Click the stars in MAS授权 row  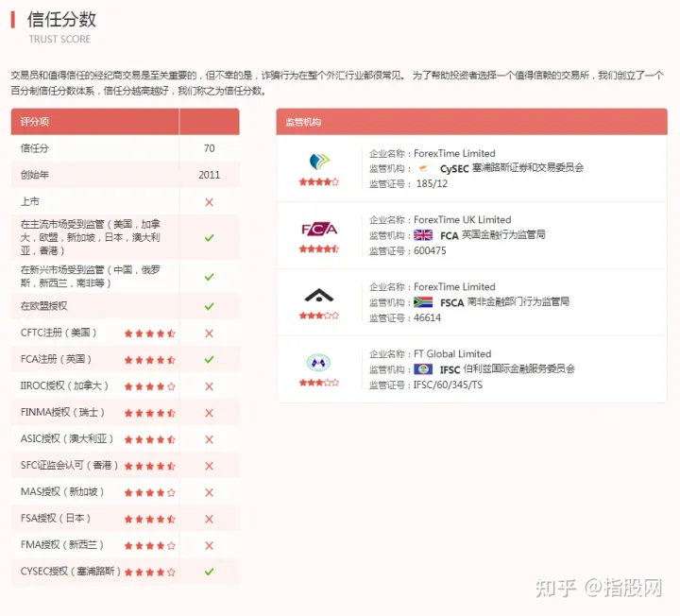(149, 493)
